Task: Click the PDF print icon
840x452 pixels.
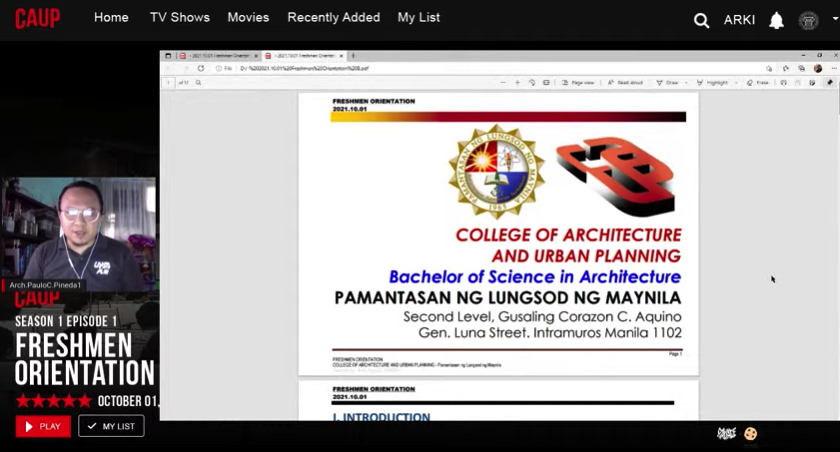Action: tap(783, 82)
